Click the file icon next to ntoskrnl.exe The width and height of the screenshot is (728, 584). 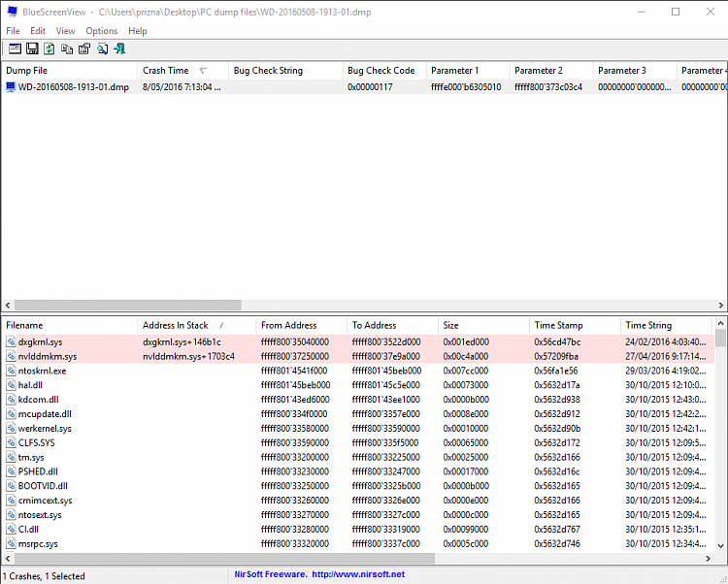point(11,371)
